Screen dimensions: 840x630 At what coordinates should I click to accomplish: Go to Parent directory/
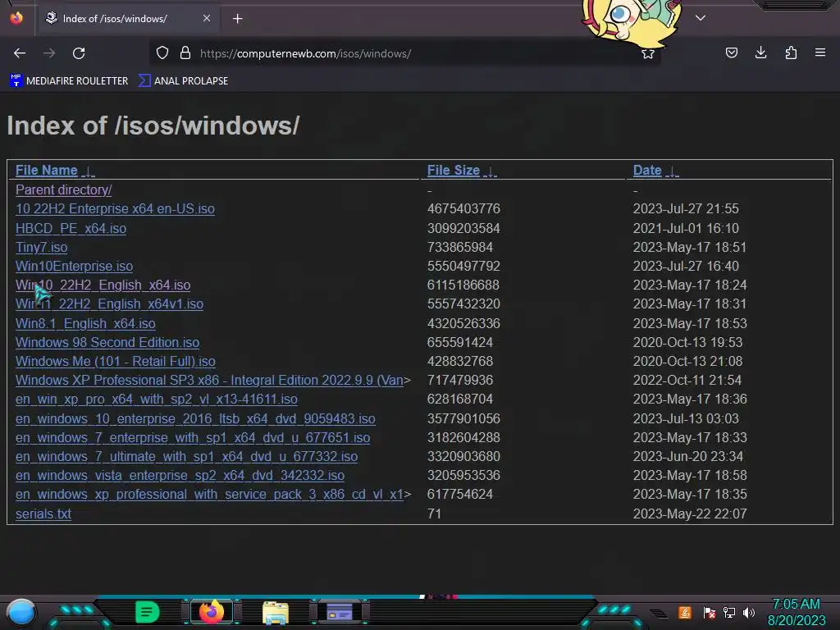[x=63, y=189]
